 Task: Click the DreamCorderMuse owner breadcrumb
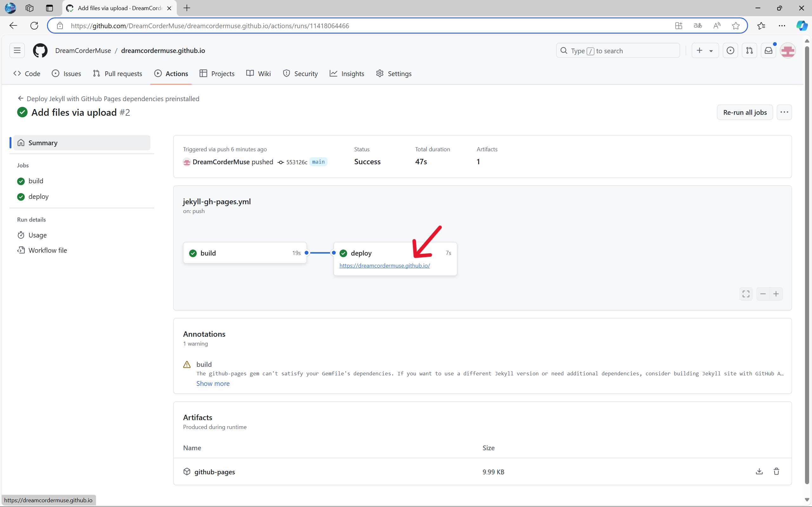pyautogui.click(x=83, y=51)
